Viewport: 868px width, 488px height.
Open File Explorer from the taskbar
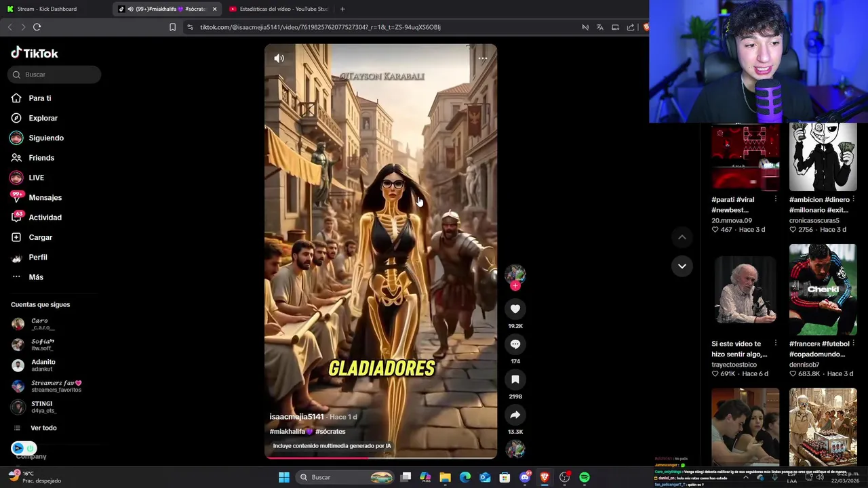[x=445, y=477]
